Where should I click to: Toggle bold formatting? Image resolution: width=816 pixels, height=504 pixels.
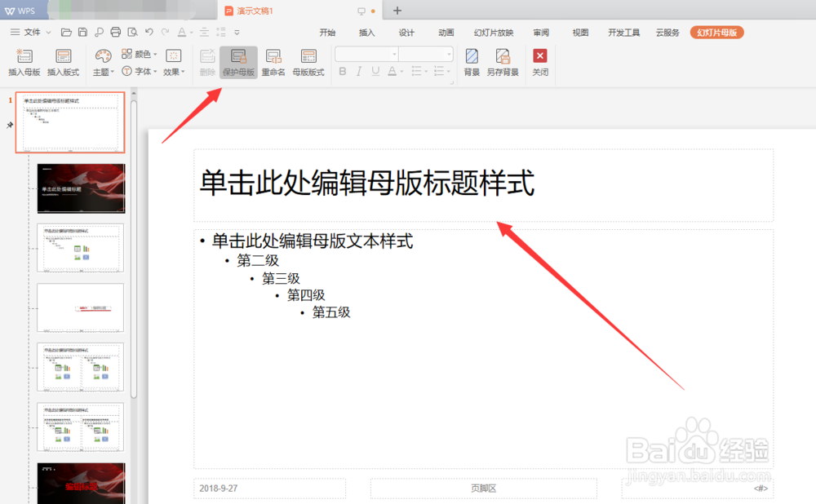click(x=343, y=71)
